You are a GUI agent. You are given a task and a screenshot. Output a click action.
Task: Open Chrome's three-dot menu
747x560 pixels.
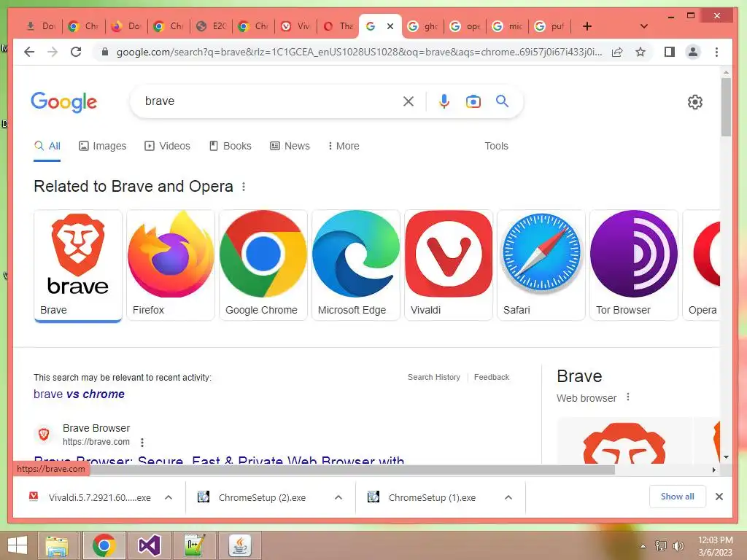(x=716, y=52)
